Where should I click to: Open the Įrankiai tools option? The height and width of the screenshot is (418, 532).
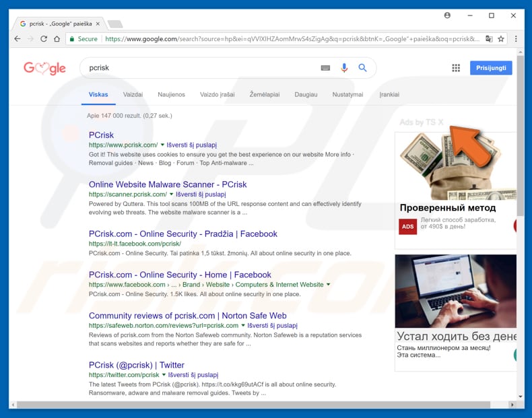(389, 95)
